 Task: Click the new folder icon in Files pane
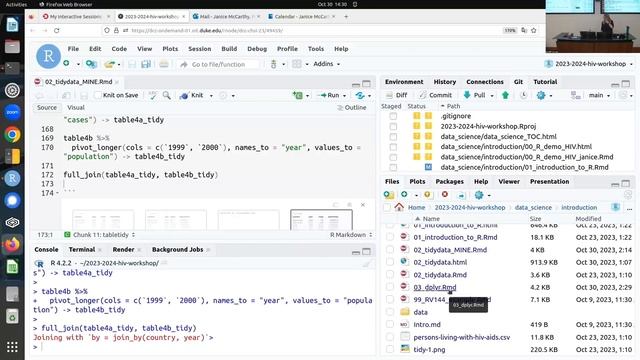point(389,195)
